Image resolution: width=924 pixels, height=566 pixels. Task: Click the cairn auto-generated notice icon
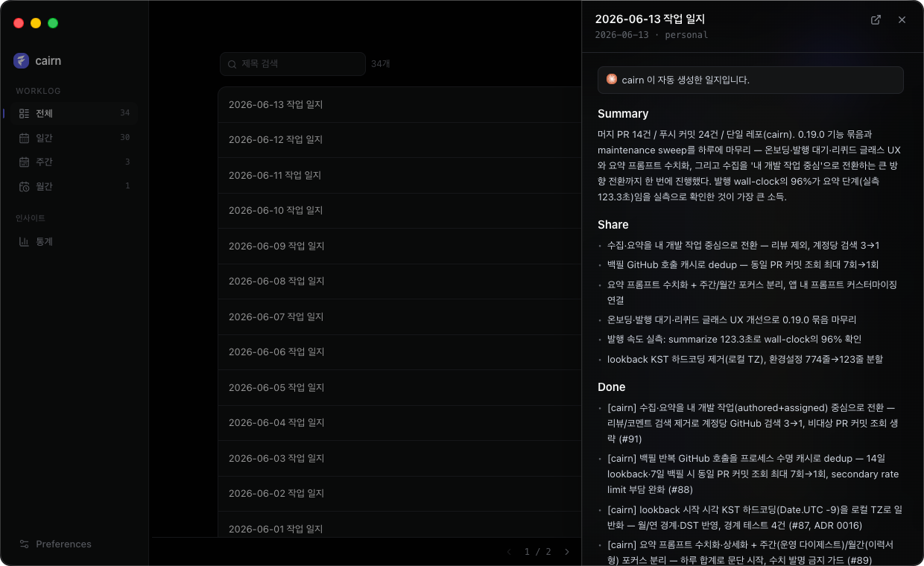point(612,79)
